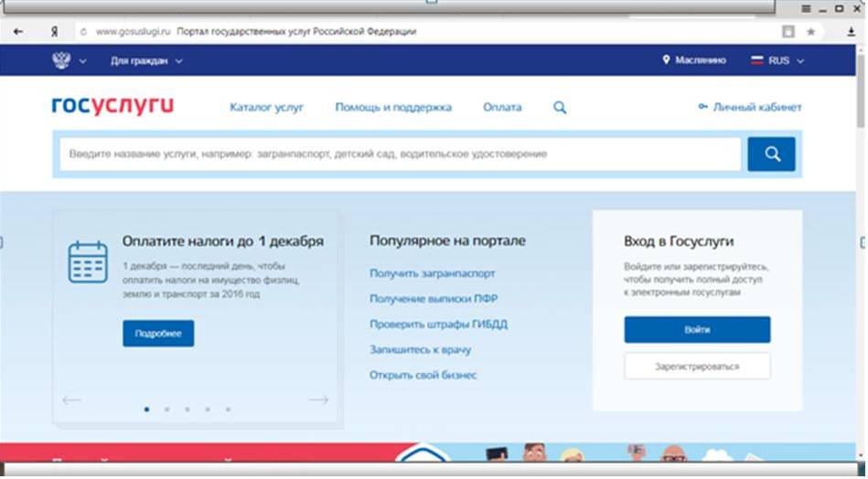Click the Yandex 'Я' browser icon
Viewport: 868px width, 479px height.
(55, 31)
